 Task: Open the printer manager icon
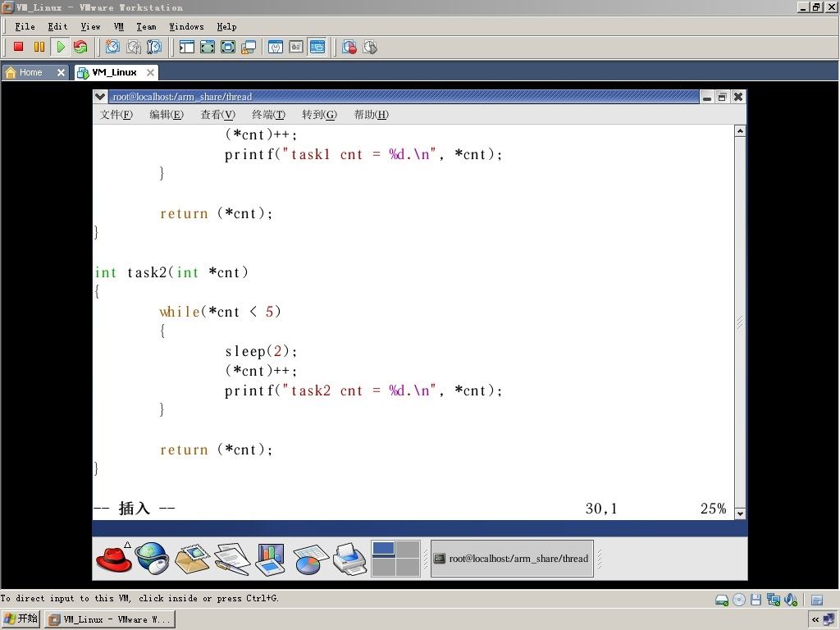click(349, 558)
